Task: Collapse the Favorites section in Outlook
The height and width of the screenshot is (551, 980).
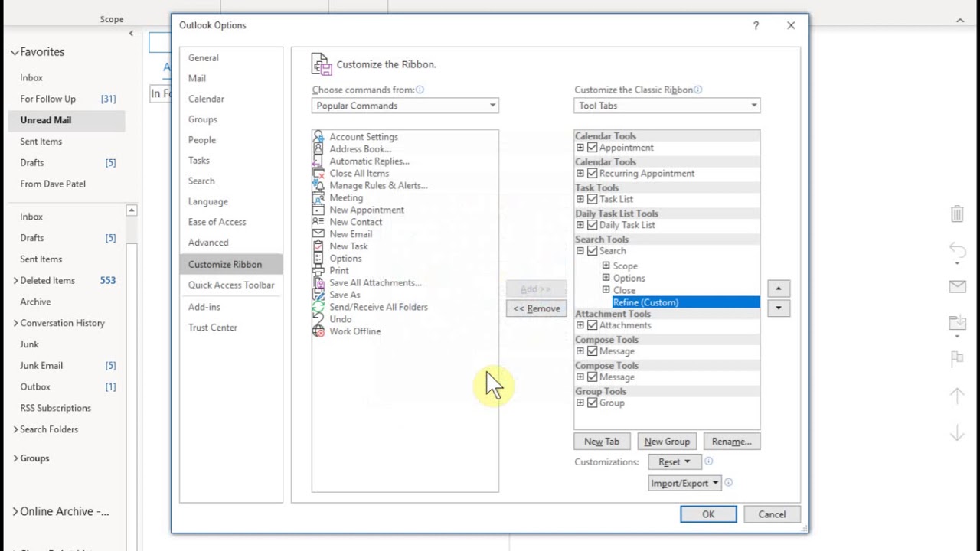Action: [x=15, y=52]
